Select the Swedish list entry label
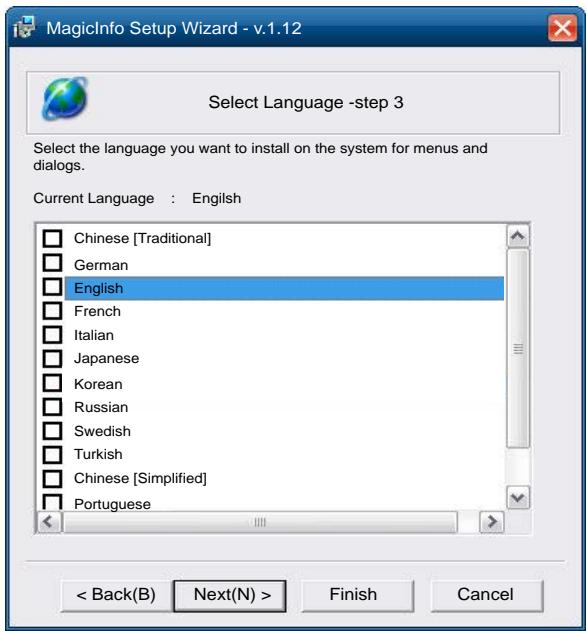This screenshot has height=631, width=587. pyautogui.click(x=102, y=431)
